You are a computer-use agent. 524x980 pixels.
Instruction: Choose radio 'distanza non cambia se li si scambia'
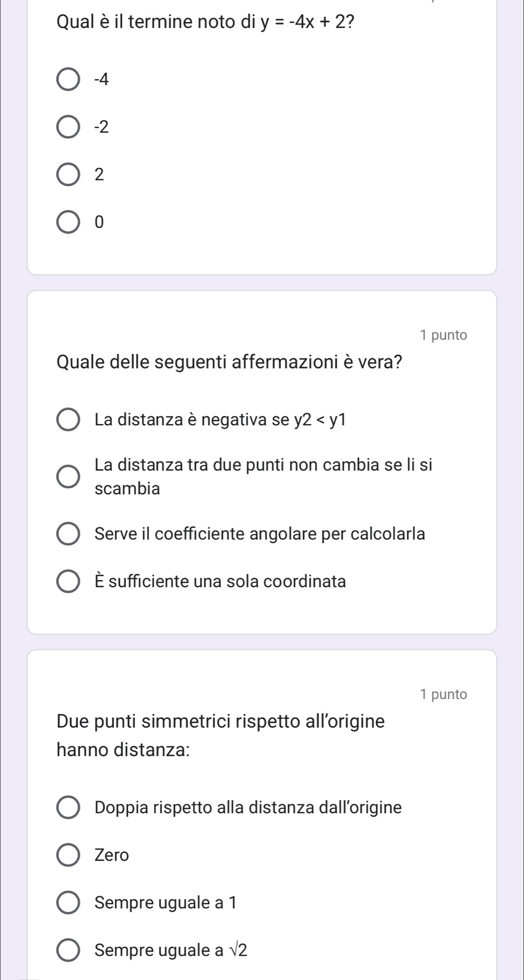[68, 476]
